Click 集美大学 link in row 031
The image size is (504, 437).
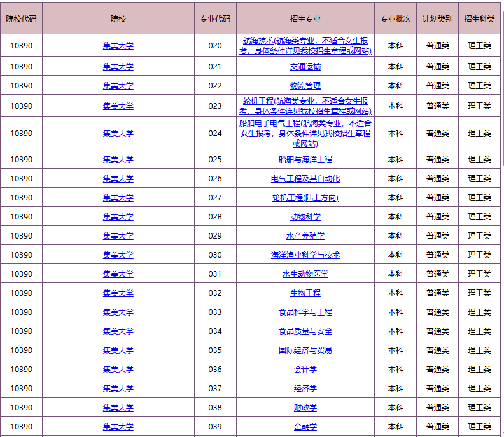pyautogui.click(x=118, y=274)
